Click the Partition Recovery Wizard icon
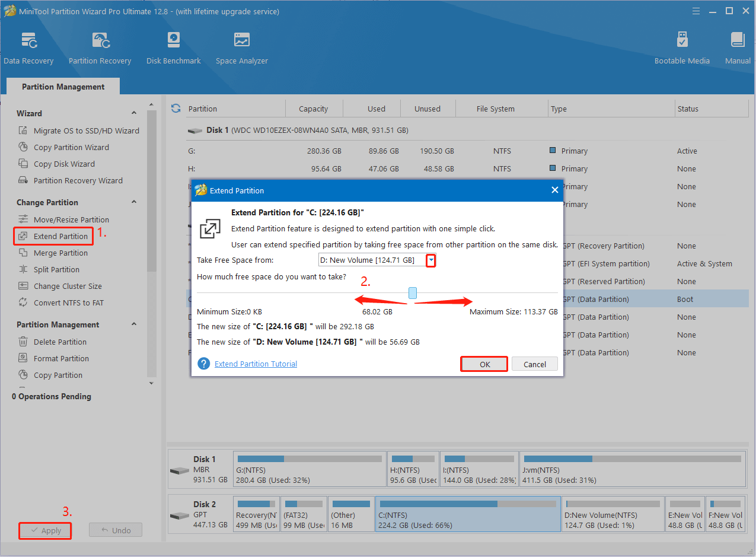 23,180
